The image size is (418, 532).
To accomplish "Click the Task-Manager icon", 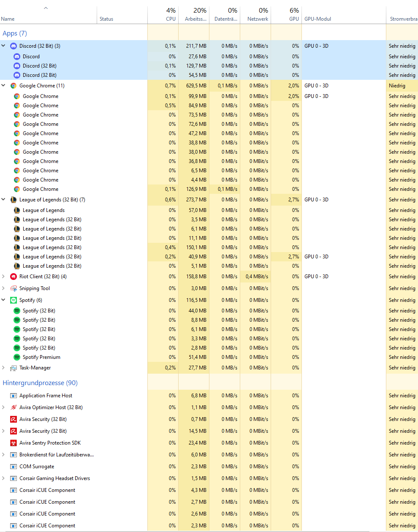I will click(14, 368).
